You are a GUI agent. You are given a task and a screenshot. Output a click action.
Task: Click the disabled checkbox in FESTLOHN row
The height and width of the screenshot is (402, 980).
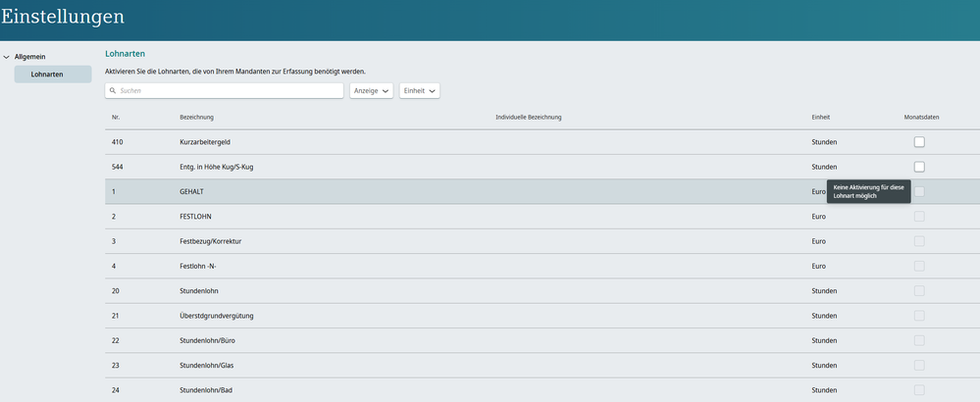919,217
